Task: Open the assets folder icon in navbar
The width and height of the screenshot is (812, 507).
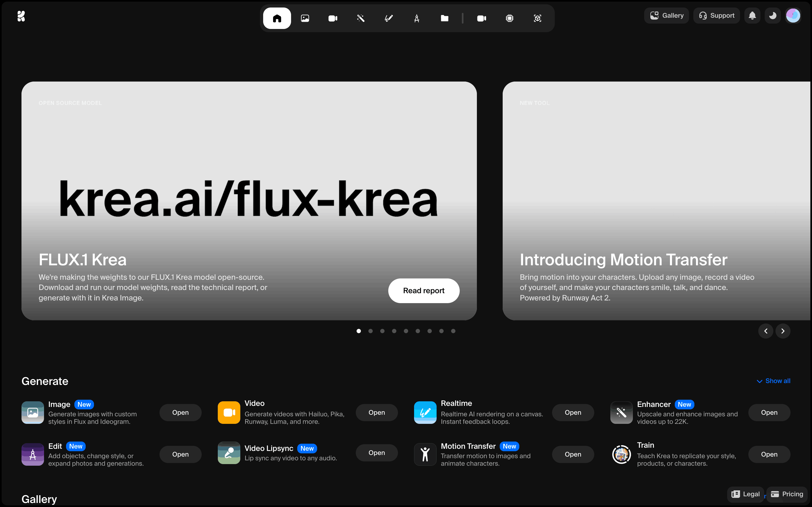Action: (445, 18)
